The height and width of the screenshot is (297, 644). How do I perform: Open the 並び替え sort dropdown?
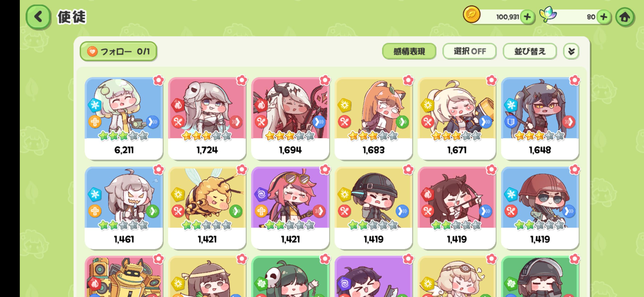tap(530, 51)
